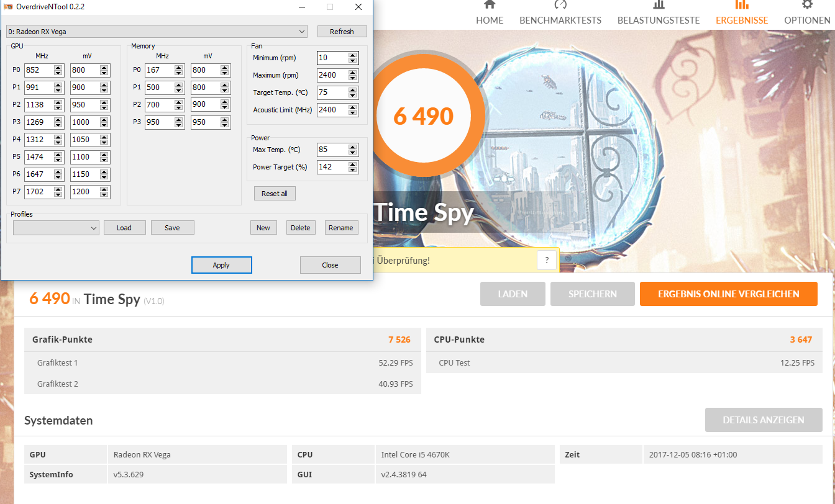Click the LADEN button
The image size is (835, 504).
[x=513, y=294]
